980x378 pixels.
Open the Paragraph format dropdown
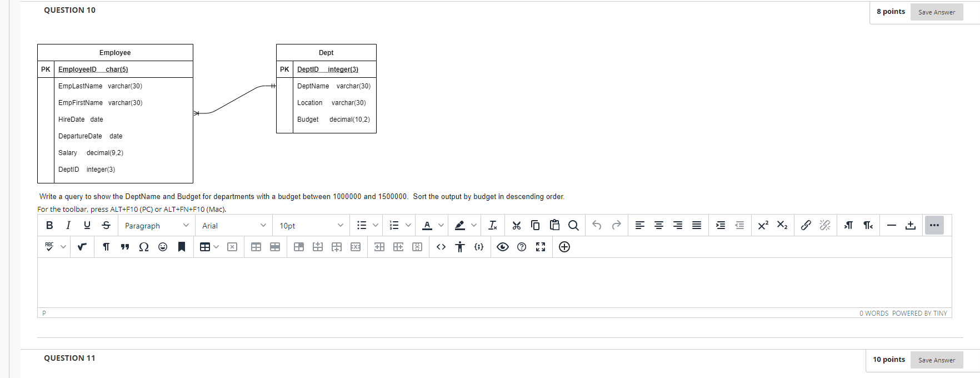[x=157, y=225]
